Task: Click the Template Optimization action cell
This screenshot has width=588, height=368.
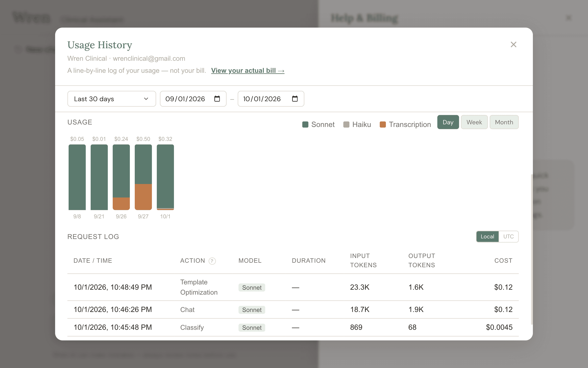Action: point(199,287)
